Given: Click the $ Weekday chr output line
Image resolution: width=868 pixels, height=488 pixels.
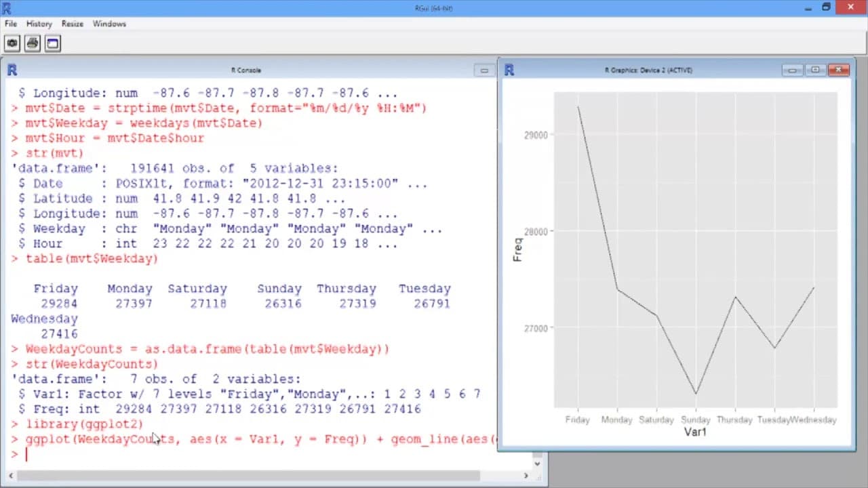Looking at the screenshot, I should click(x=230, y=229).
